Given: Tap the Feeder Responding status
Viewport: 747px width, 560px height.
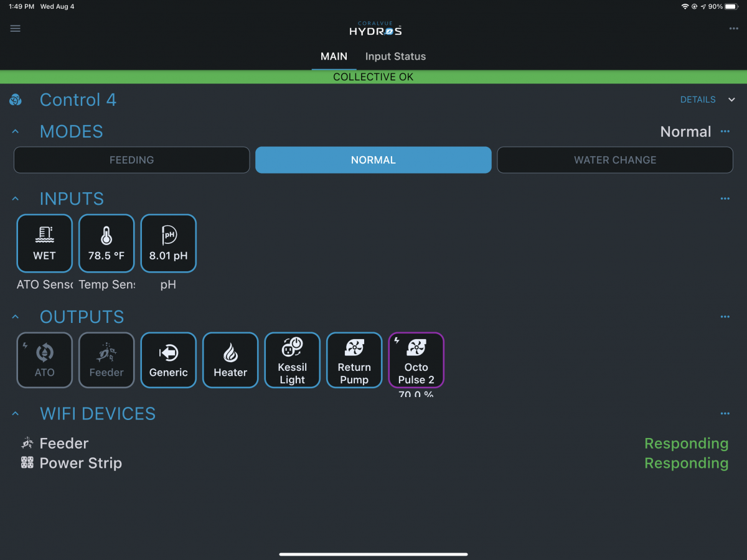Looking at the screenshot, I should [x=686, y=443].
